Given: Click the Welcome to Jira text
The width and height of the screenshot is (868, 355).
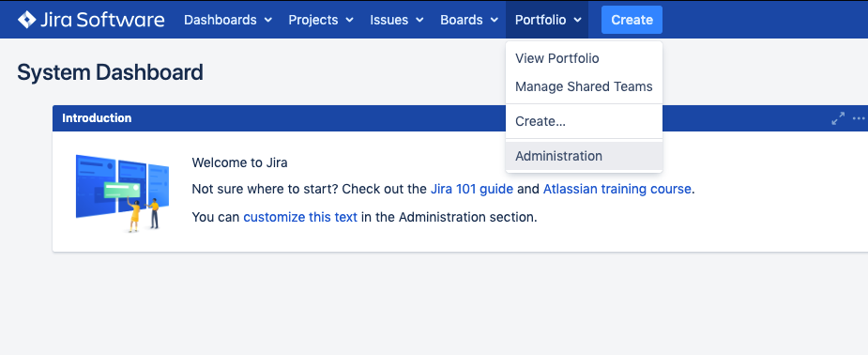Looking at the screenshot, I should click(x=239, y=162).
